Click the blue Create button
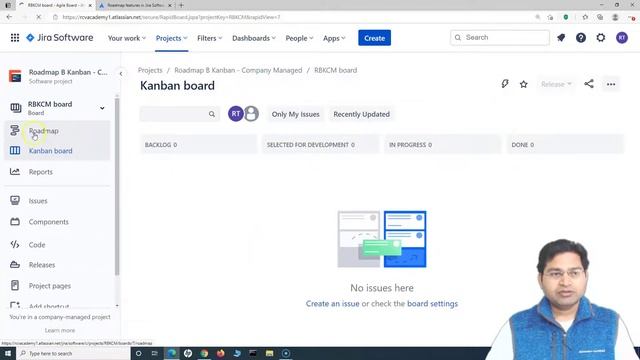The width and height of the screenshot is (640, 360). (374, 38)
